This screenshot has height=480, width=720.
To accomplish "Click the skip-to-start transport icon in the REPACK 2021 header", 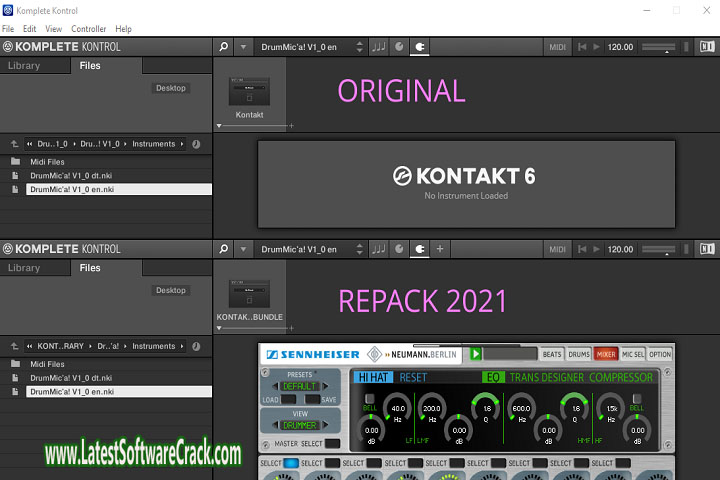I will coord(582,249).
